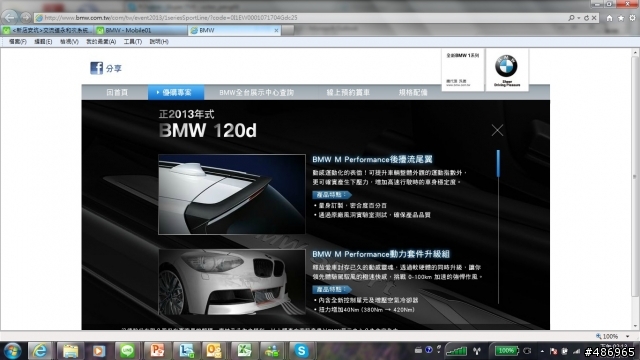The image size is (640, 360).
Task: Switch to the first Mobile01 forum tab
Action: click(x=47, y=30)
